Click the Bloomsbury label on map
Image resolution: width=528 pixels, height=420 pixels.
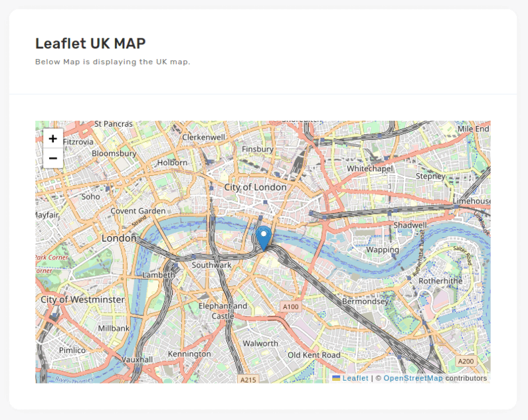pos(114,153)
